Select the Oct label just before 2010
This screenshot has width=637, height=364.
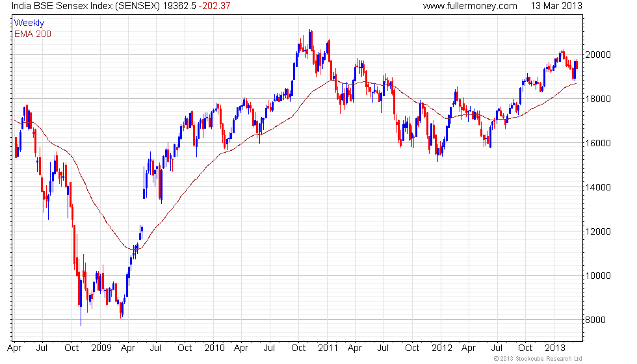185,348
